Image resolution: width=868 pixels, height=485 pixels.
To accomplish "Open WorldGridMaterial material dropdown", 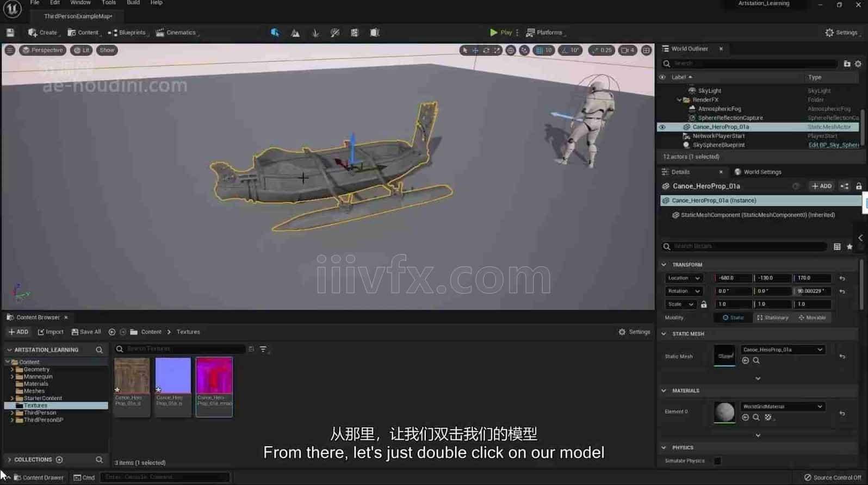I will pyautogui.click(x=783, y=407).
